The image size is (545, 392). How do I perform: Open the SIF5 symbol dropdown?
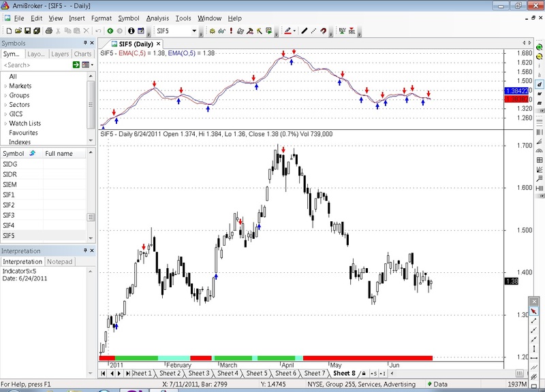click(194, 31)
